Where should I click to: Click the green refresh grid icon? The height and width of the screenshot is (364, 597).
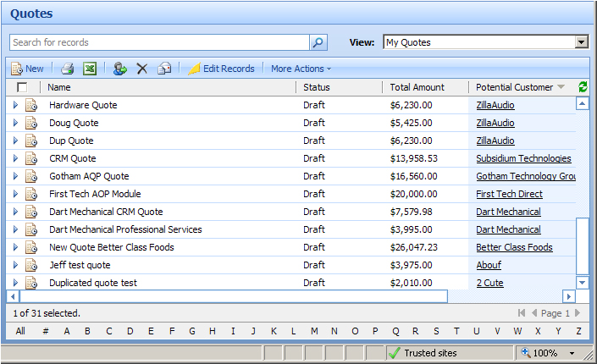pyautogui.click(x=583, y=87)
